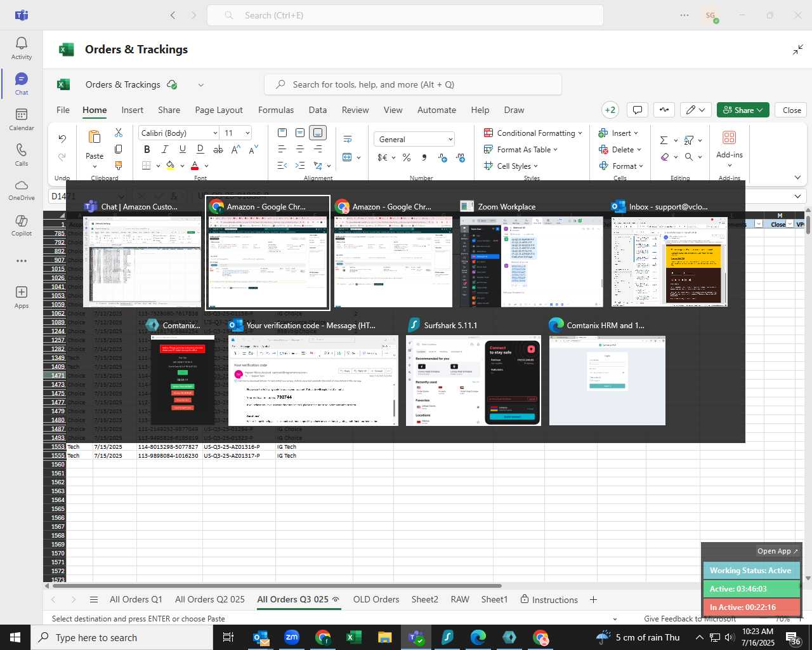Open Calendar in Teams sidebar
812x650 pixels.
(x=21, y=119)
